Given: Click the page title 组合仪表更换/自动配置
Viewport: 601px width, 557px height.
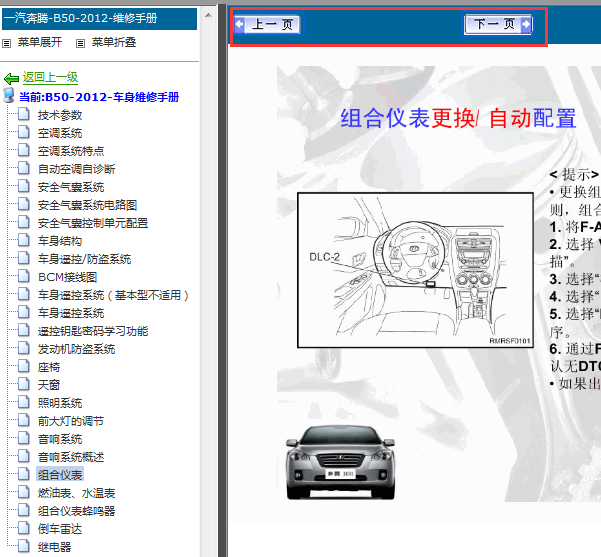Looking at the screenshot, I should point(458,118).
